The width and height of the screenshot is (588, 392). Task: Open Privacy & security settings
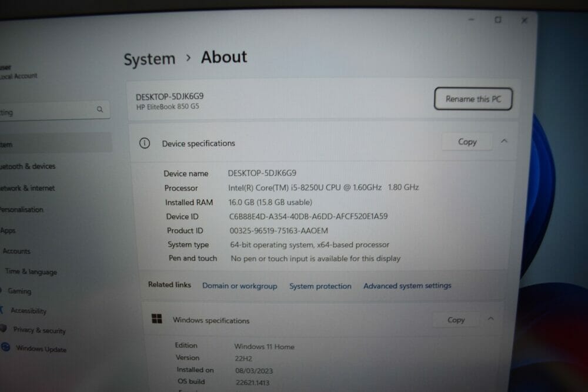click(39, 330)
